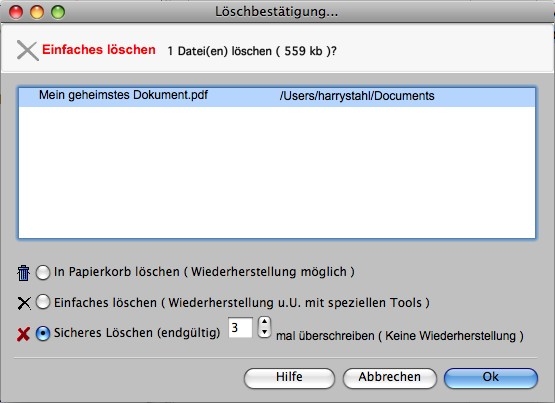Increase overwrite count with up arrow
Viewport: 555px width, 403px height.
264,321
